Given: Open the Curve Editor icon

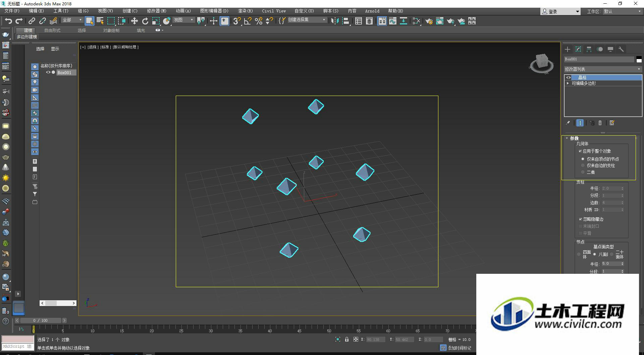Looking at the screenshot, I should 393,21.
